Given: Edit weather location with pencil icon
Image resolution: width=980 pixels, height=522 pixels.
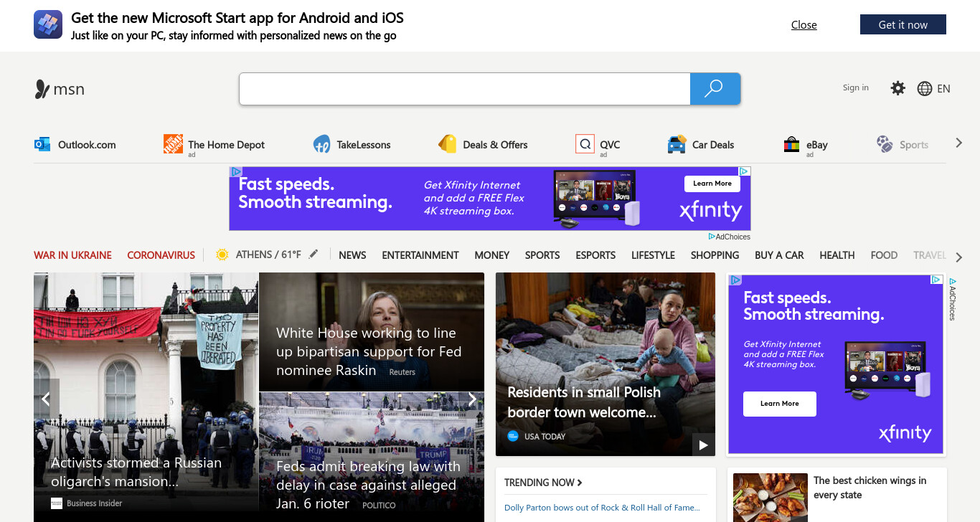Looking at the screenshot, I should coord(314,255).
